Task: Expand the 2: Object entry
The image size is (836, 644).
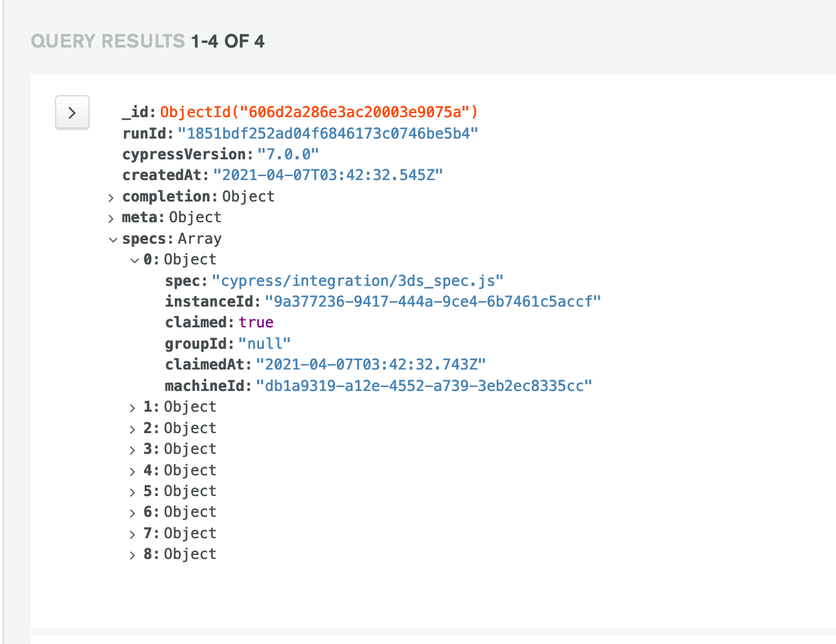Action: point(133,429)
